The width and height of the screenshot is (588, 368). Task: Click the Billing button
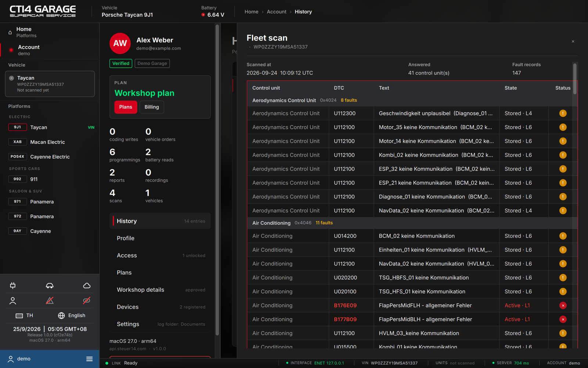152,107
